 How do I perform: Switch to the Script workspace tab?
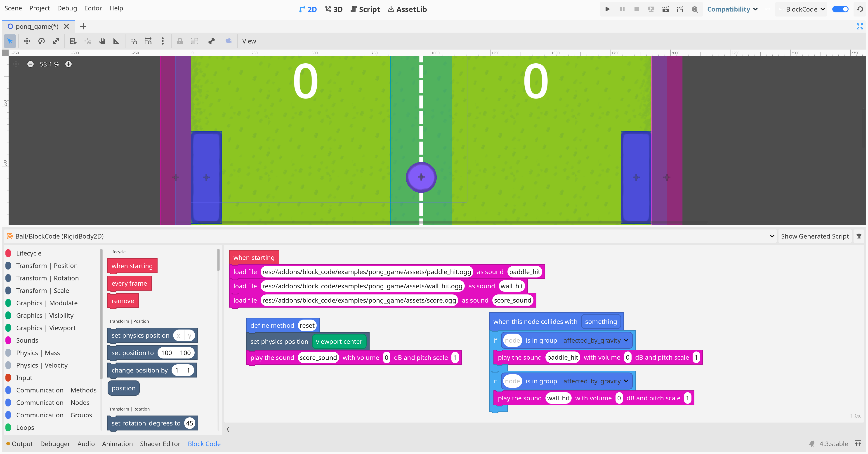coord(365,9)
